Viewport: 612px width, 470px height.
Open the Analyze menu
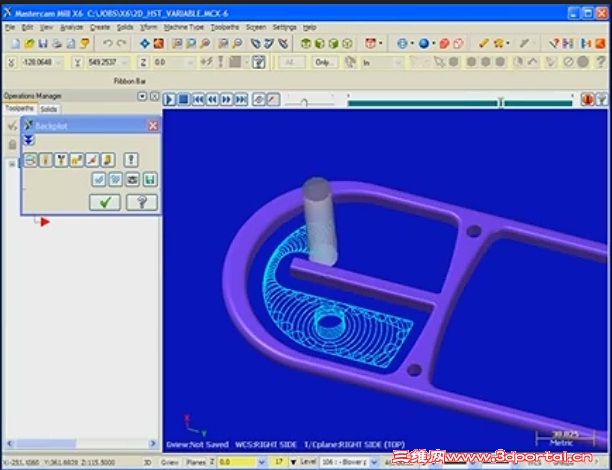[x=72, y=27]
